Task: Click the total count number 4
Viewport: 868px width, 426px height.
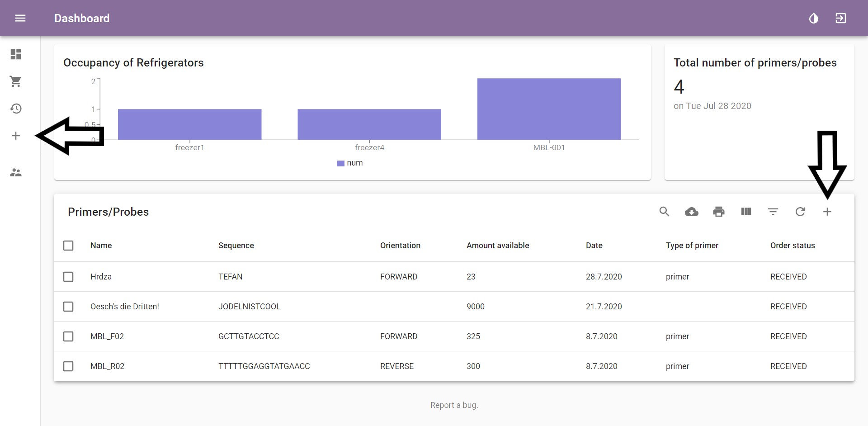Action: click(679, 86)
